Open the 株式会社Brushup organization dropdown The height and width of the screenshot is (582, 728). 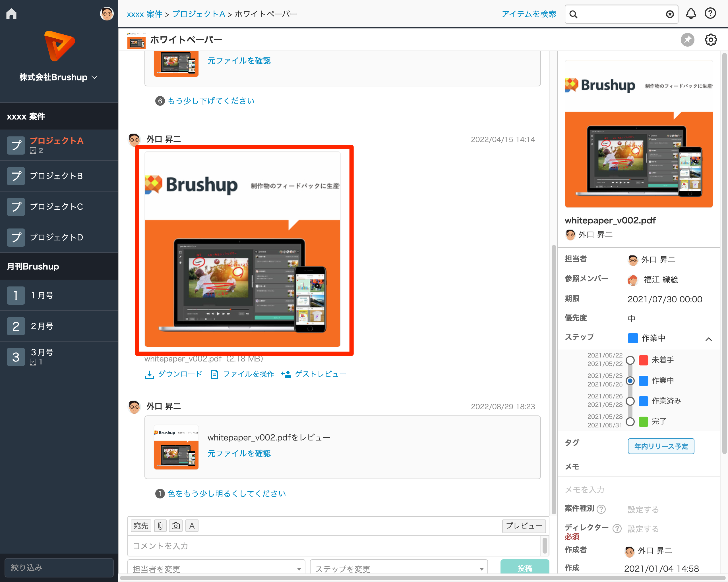(59, 77)
